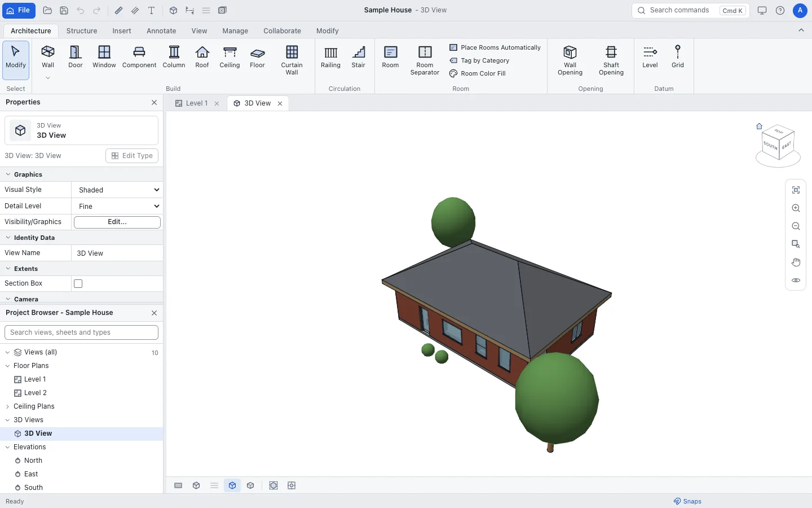
Task: Open Level 2 in the Project Browser
Action: [x=35, y=393]
